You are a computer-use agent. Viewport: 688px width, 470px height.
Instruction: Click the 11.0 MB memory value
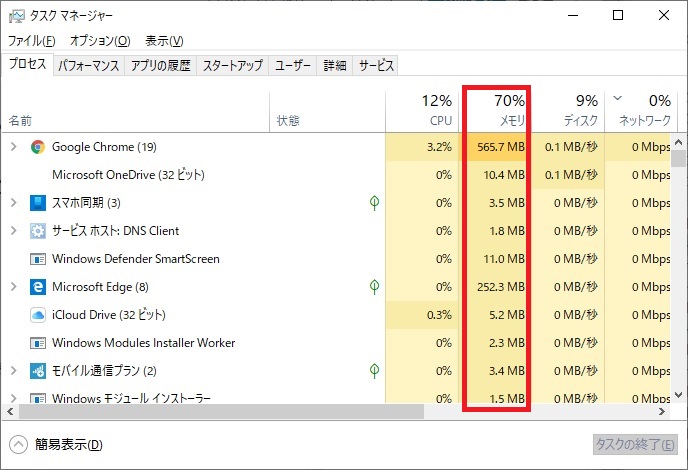(x=504, y=259)
